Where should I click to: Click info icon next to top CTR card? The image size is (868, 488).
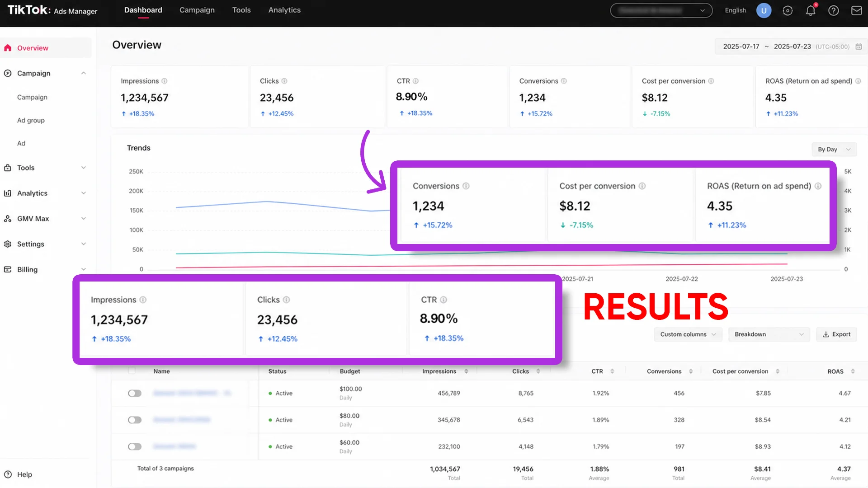tap(415, 81)
